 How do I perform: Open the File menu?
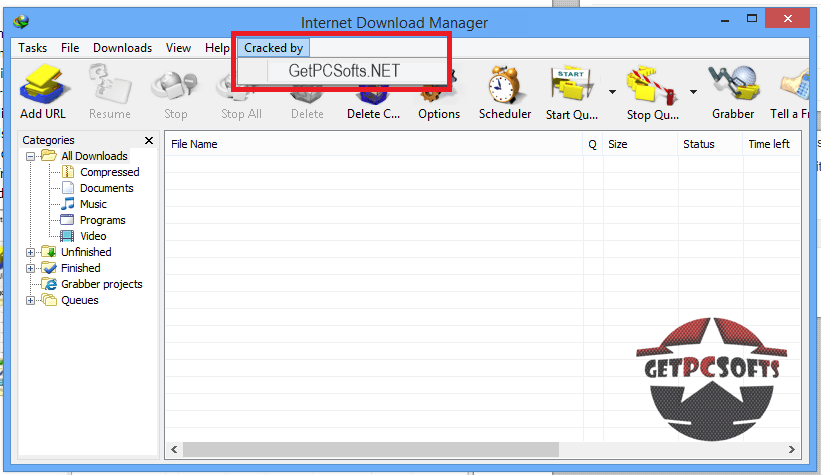click(70, 48)
